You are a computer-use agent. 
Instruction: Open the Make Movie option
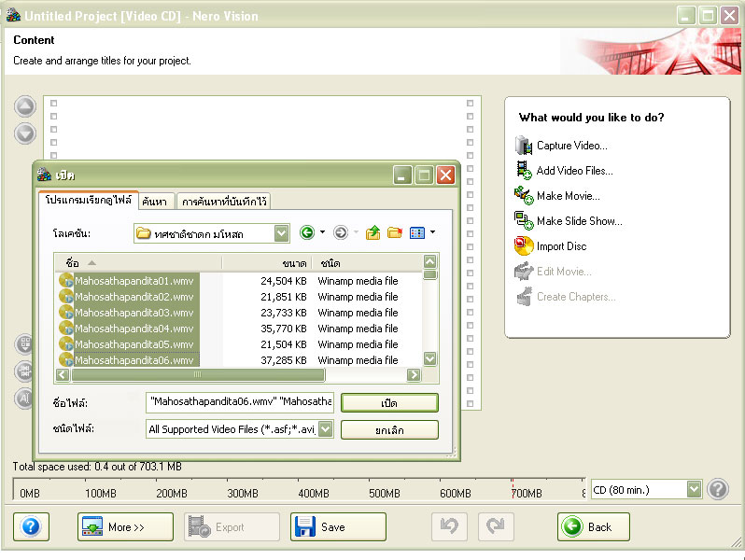coord(568,196)
